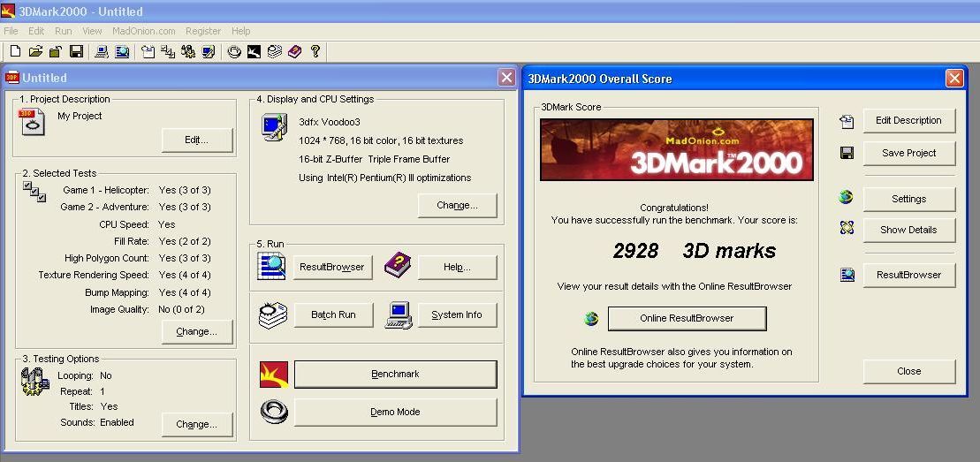Open the MadOnion.com menu
980x462 pixels.
point(144,31)
